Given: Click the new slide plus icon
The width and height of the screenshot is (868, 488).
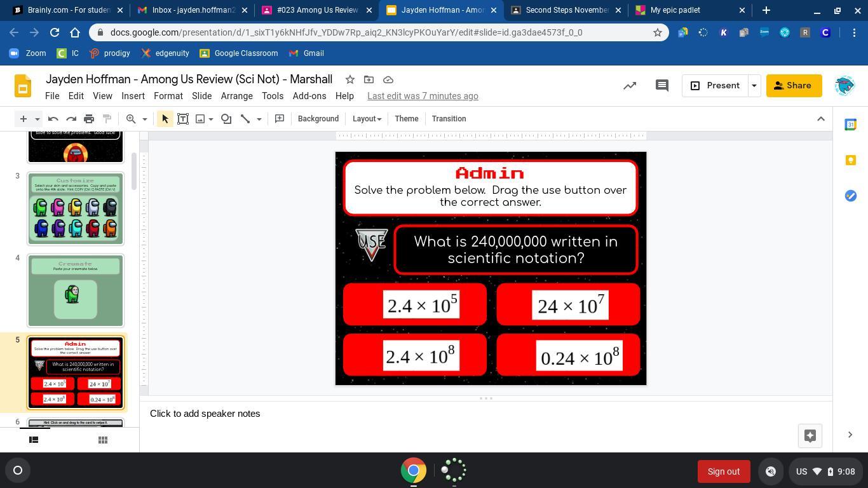Looking at the screenshot, I should click(x=23, y=119).
